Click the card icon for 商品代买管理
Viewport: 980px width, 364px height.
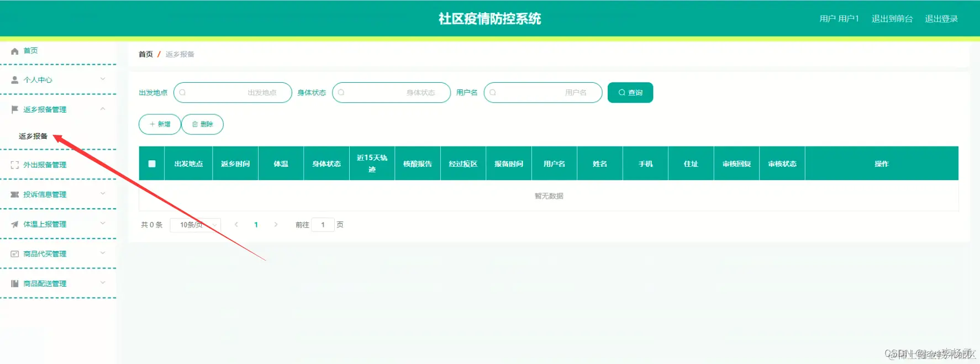(15, 254)
